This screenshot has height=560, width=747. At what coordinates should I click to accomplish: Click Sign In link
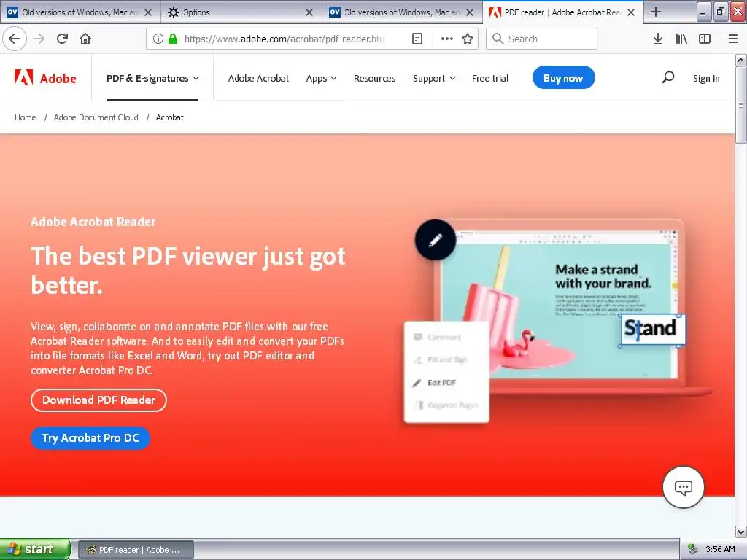point(706,78)
